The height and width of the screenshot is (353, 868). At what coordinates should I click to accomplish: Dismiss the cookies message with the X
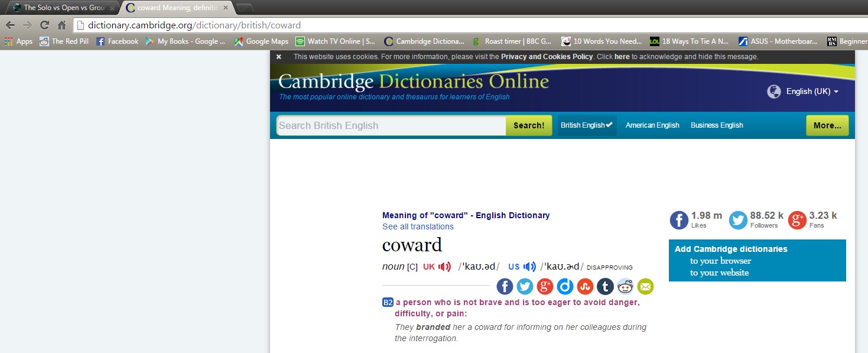(279, 57)
